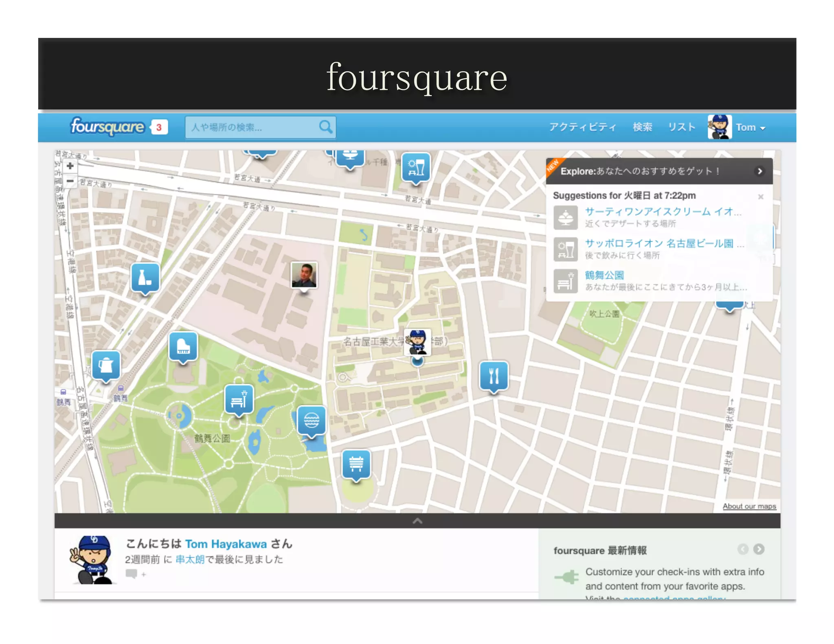
Task: Click the foursquare logo in the header
Action: click(x=107, y=127)
